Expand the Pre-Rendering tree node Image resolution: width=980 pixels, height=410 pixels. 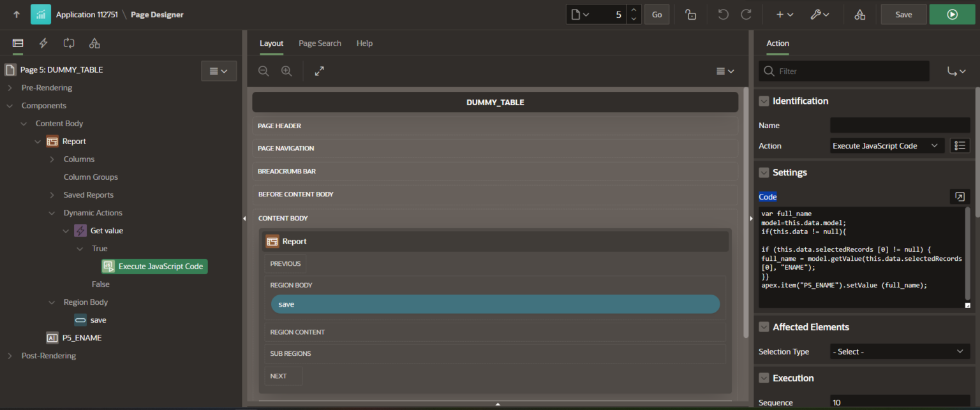tap(10, 88)
